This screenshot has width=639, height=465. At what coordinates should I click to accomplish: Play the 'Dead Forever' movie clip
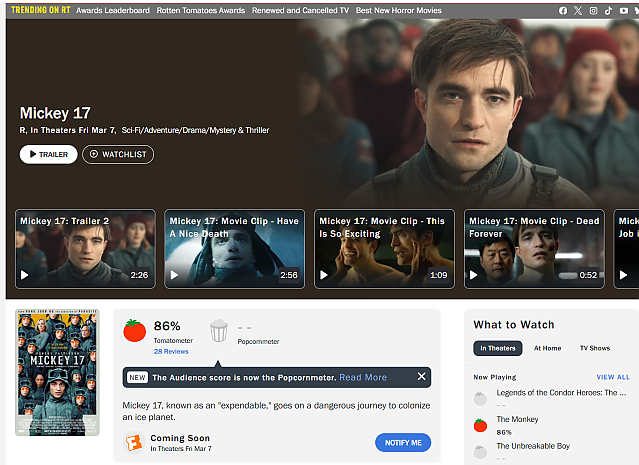pos(534,248)
